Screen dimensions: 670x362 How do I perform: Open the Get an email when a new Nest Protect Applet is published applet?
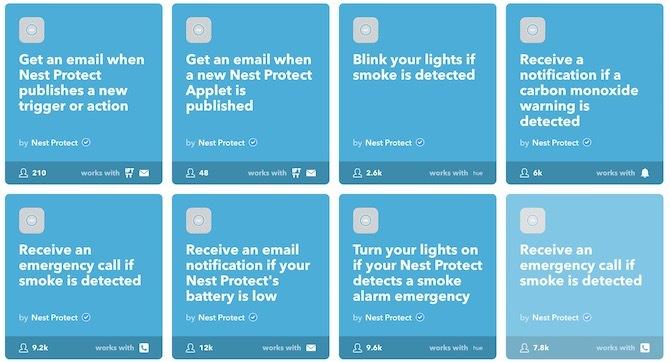pyautogui.click(x=250, y=94)
